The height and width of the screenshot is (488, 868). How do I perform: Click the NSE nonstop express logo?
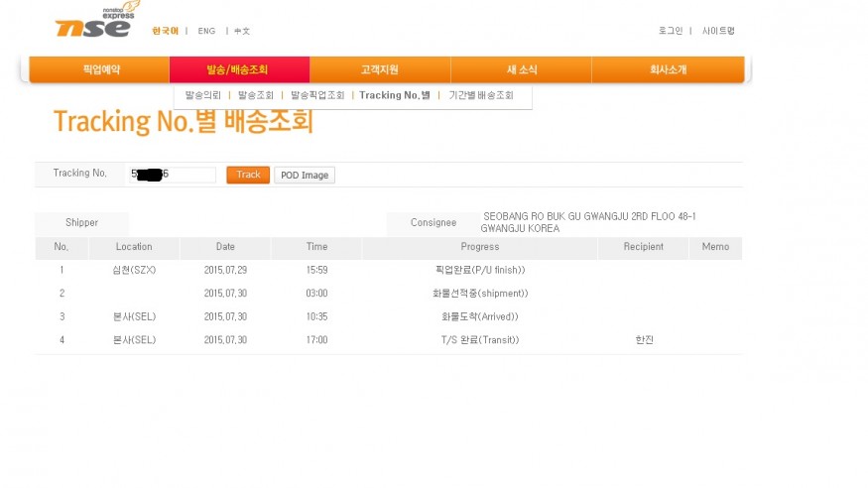point(95,23)
